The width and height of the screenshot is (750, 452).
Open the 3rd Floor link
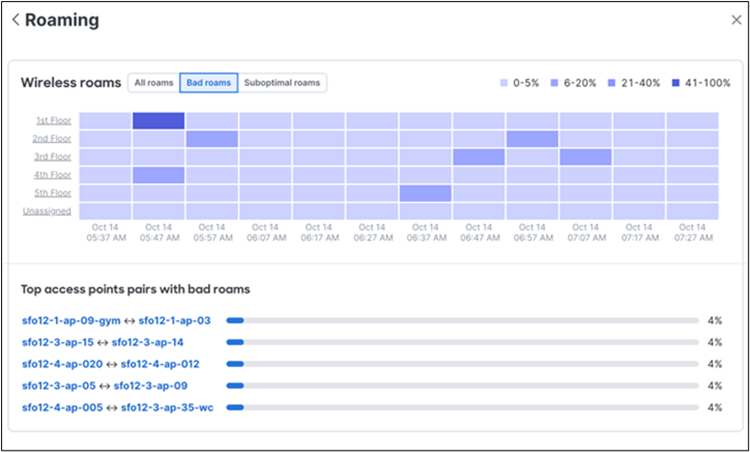pyautogui.click(x=54, y=157)
